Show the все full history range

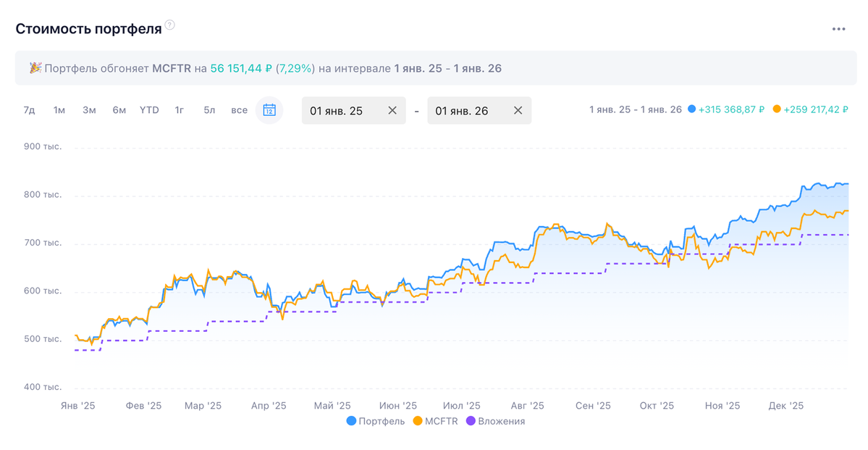[x=239, y=110]
